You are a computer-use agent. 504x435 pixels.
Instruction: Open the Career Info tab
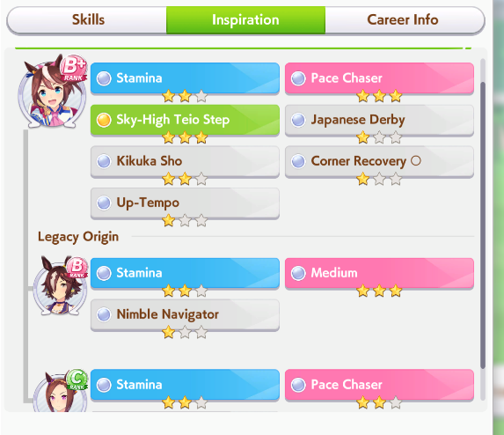pyautogui.click(x=403, y=19)
